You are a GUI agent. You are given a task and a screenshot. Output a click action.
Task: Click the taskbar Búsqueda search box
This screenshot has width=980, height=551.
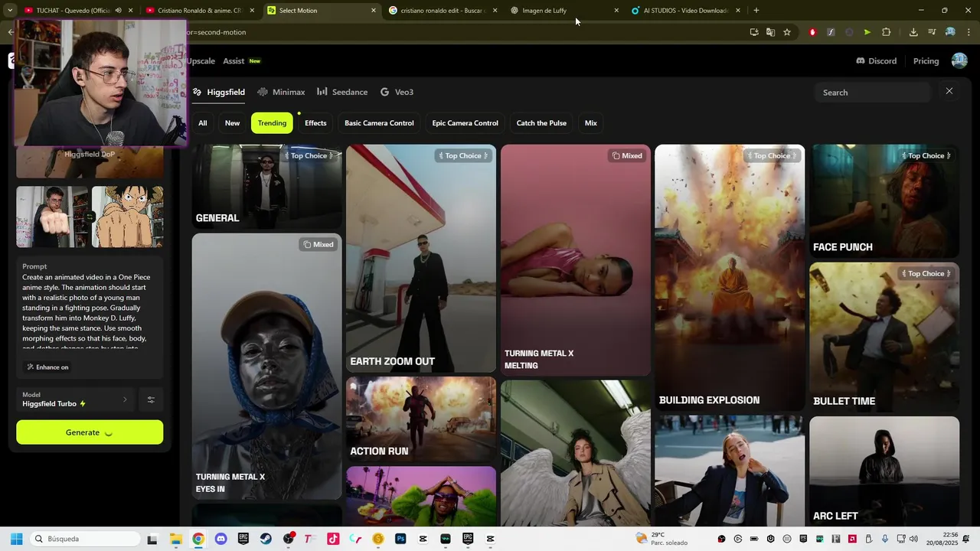click(x=84, y=539)
